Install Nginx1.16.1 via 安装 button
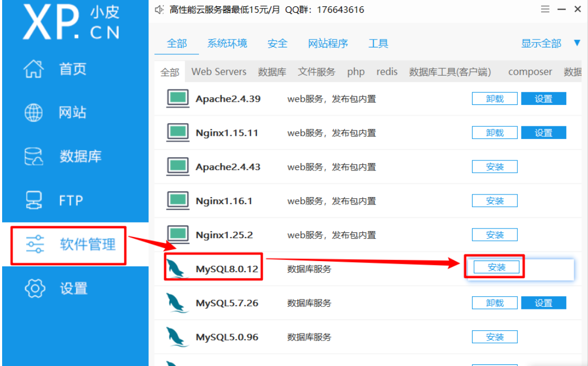 (x=495, y=201)
